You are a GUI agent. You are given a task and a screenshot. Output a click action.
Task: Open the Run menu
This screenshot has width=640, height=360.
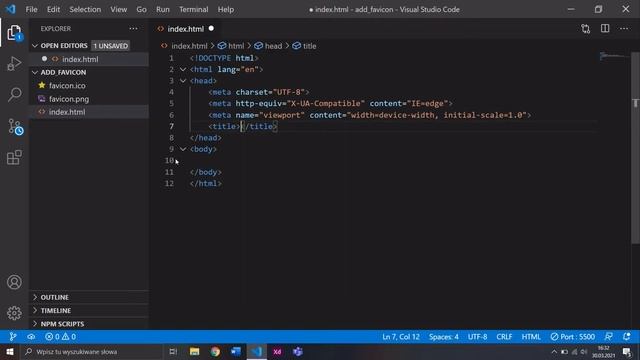pos(163,9)
